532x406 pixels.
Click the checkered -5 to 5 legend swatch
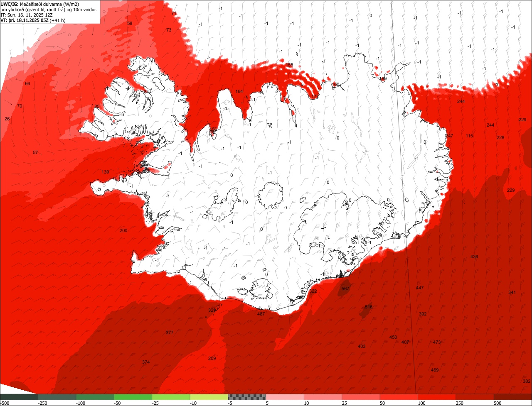click(247, 397)
